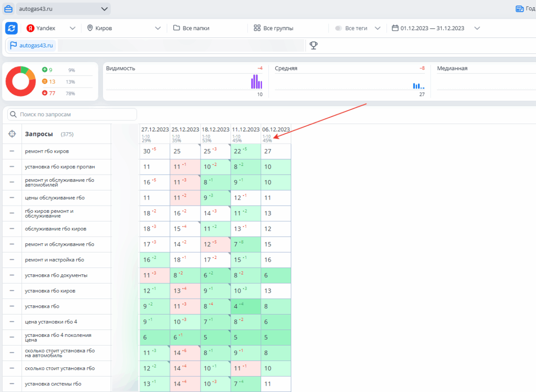Click the autogas43.ru flag domain button
Image resolution: width=536 pixels, height=392 pixels.
[x=31, y=45]
